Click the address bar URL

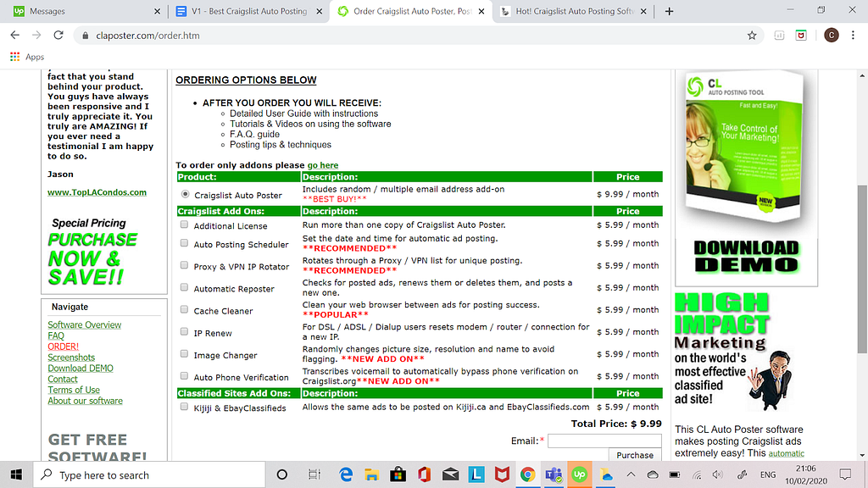coord(147,36)
